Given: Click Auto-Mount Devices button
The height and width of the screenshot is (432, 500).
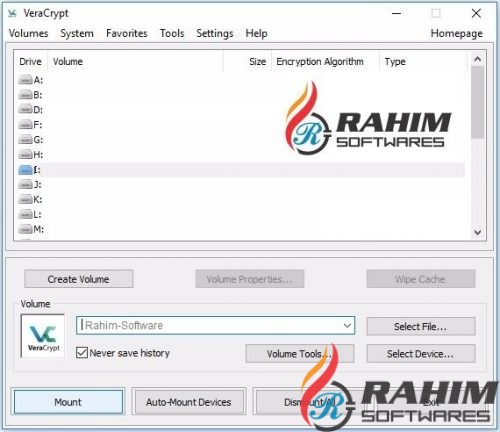Looking at the screenshot, I should [189, 402].
